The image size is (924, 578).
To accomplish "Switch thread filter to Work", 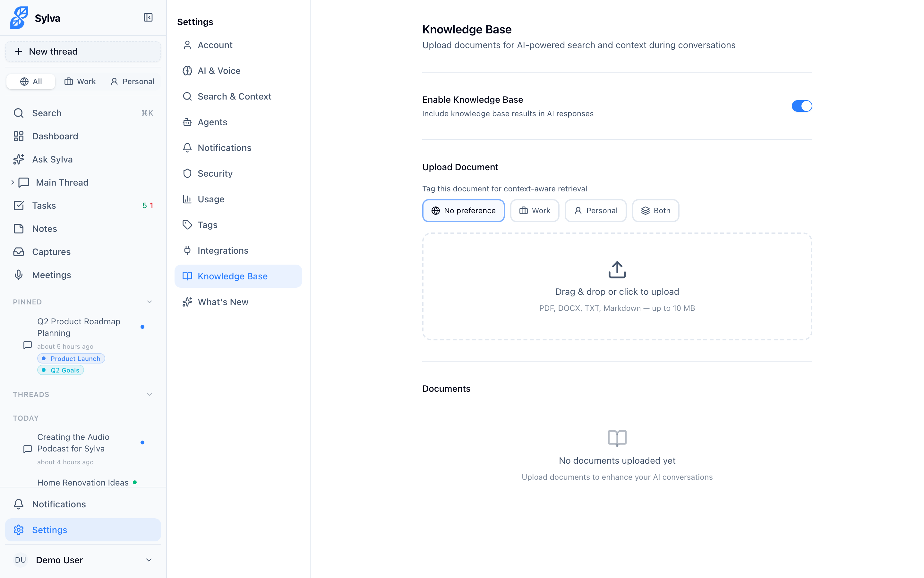I will 80,82.
